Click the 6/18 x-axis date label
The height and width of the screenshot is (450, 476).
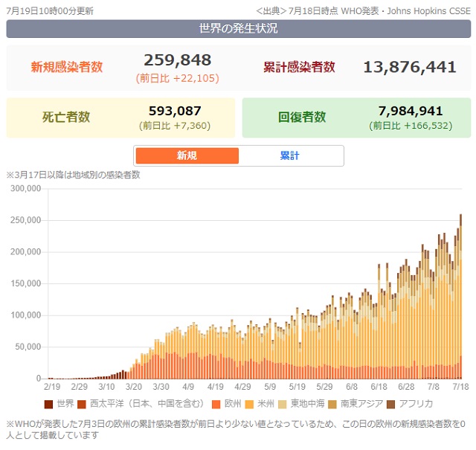(379, 387)
